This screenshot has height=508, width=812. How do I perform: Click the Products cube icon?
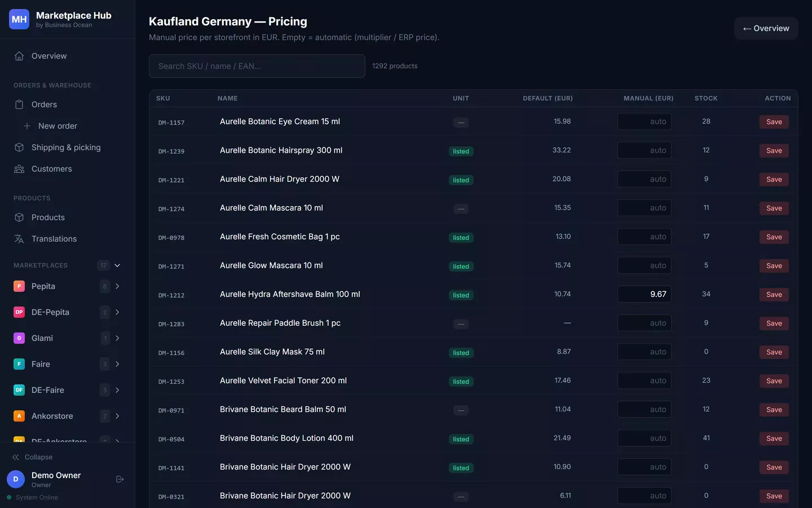pyautogui.click(x=19, y=217)
